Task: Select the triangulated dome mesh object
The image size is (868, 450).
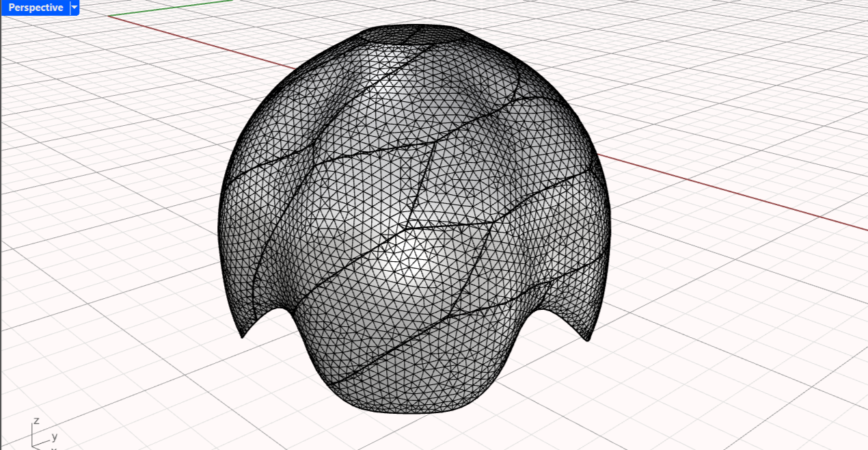Action: [x=414, y=219]
